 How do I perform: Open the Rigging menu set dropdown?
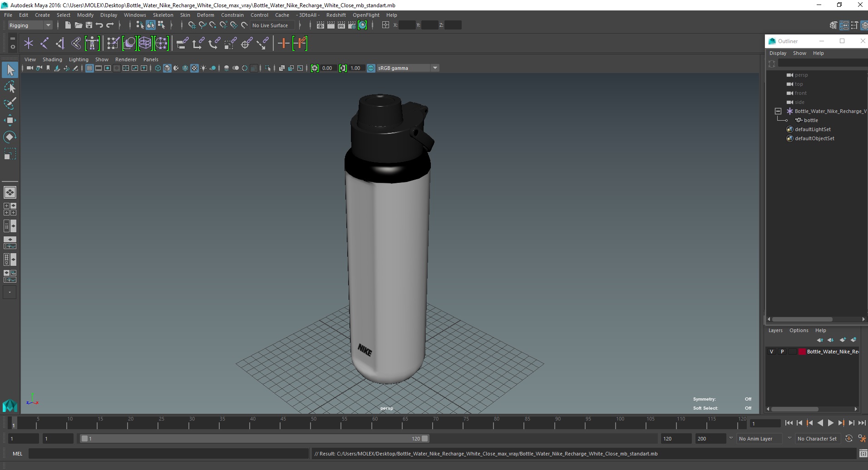pyautogui.click(x=30, y=25)
